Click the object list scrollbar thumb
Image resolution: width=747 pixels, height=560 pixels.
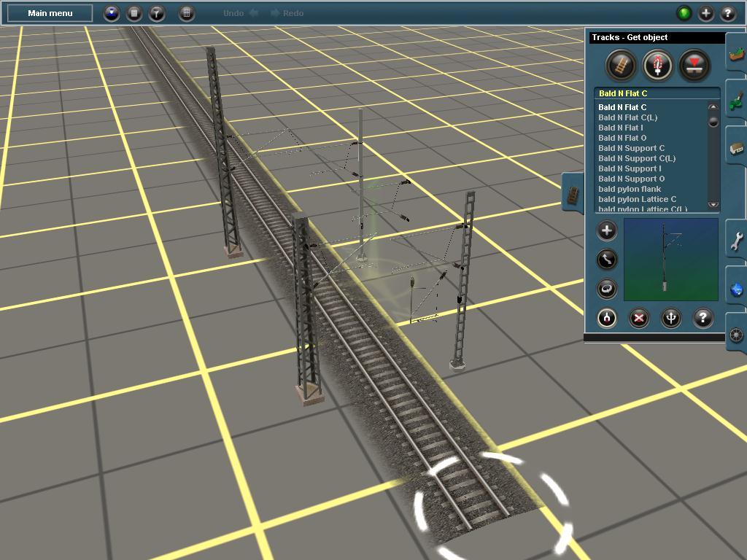(x=713, y=122)
